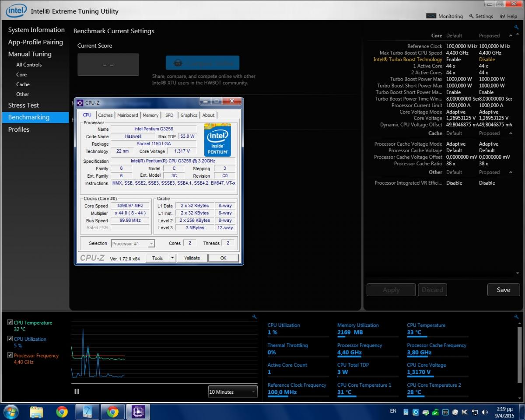Toggle the Processor Frequency graph checkbox
The image size is (525, 420).
[10, 355]
